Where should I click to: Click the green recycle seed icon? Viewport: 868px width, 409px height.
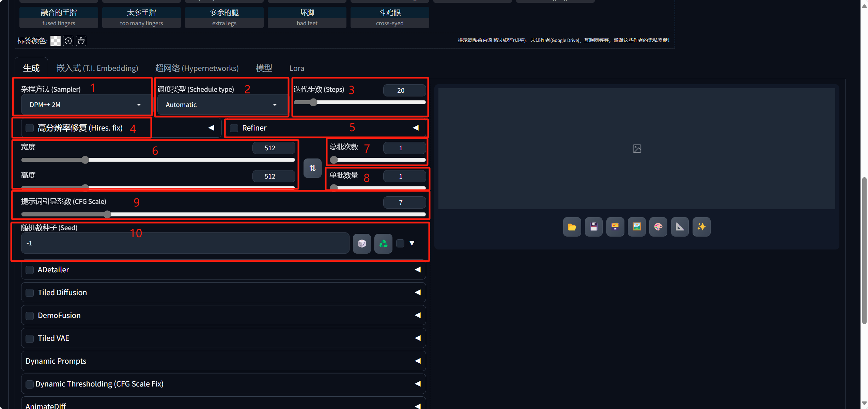pyautogui.click(x=383, y=243)
